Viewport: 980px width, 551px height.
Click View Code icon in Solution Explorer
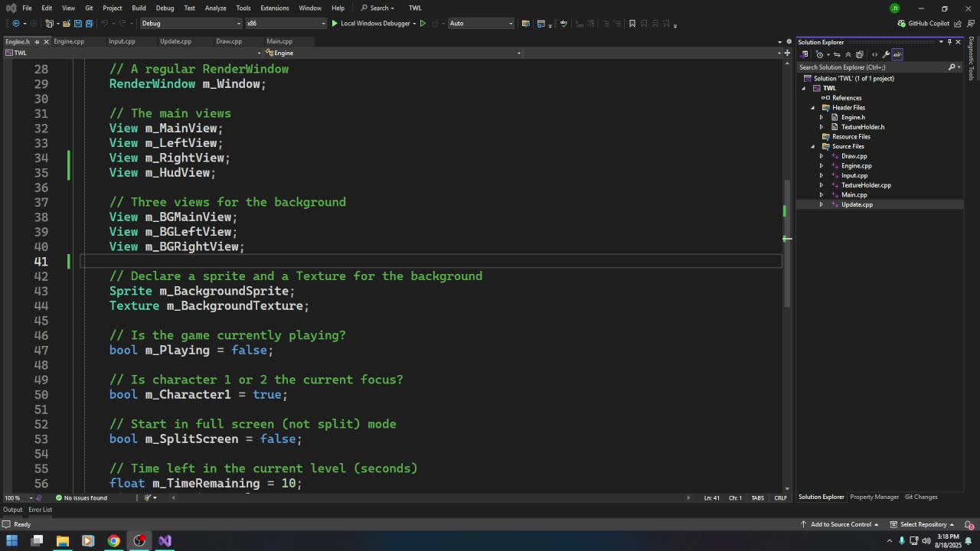[874, 54]
